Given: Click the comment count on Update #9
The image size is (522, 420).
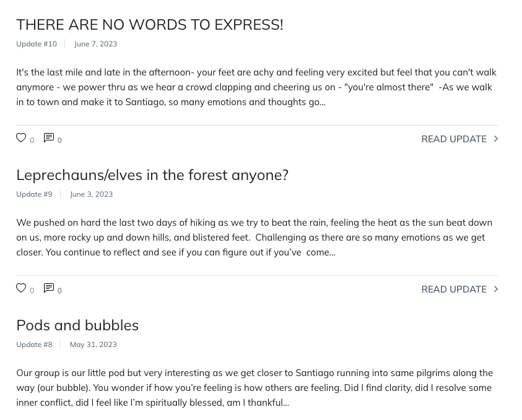Looking at the screenshot, I should tap(59, 291).
